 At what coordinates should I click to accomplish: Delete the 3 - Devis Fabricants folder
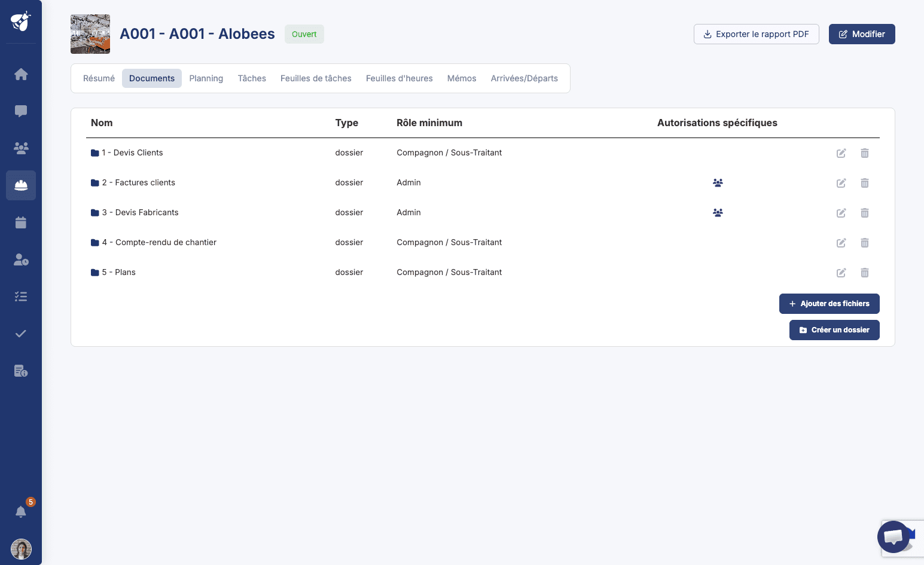pyautogui.click(x=865, y=213)
